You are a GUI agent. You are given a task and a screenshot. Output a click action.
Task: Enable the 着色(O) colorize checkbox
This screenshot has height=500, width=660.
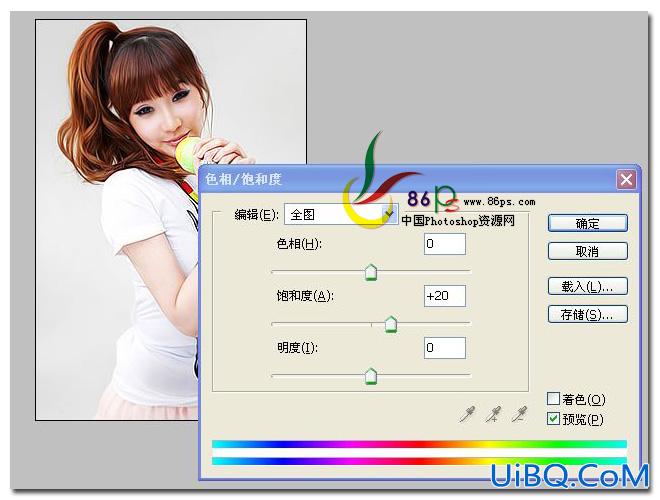click(x=553, y=399)
